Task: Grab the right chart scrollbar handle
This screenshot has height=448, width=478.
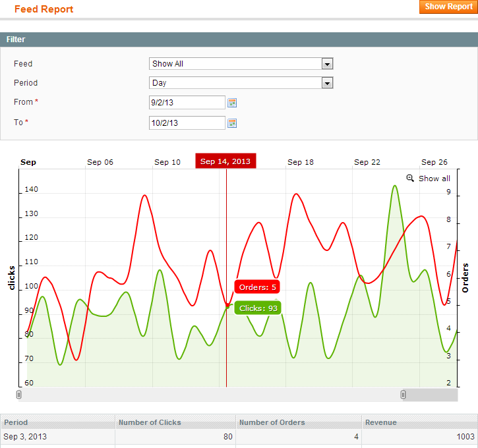Action: (403, 395)
